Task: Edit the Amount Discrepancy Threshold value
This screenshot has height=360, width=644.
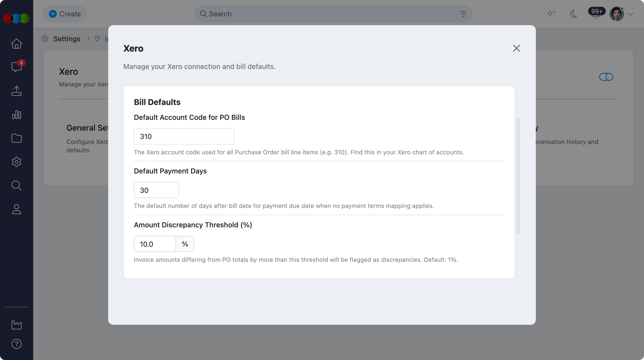Action: 155,244
